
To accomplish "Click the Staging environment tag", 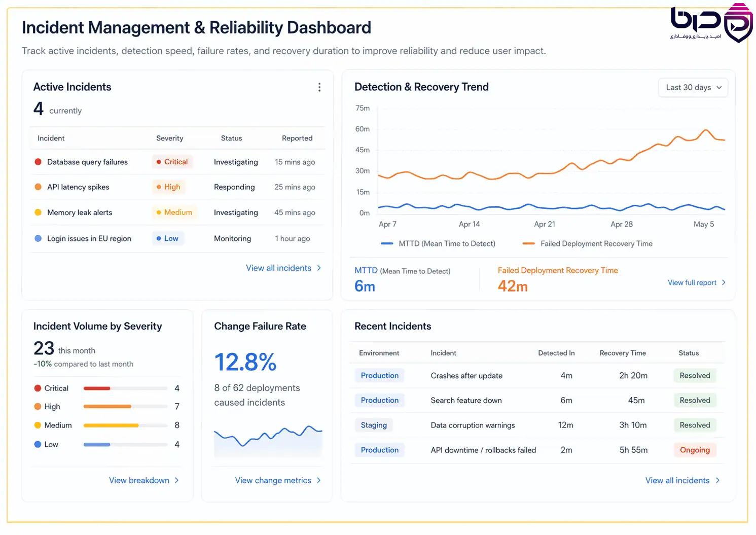I will tap(374, 425).
